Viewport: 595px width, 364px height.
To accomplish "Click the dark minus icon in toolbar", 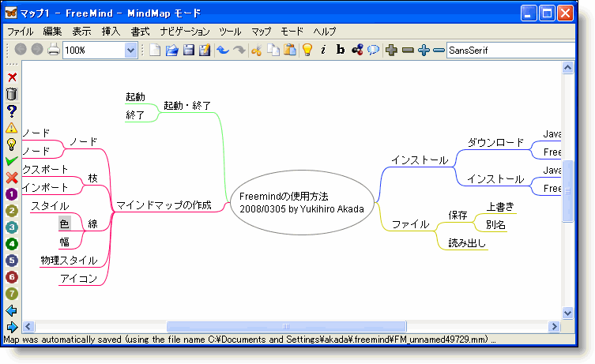I will tap(408, 50).
